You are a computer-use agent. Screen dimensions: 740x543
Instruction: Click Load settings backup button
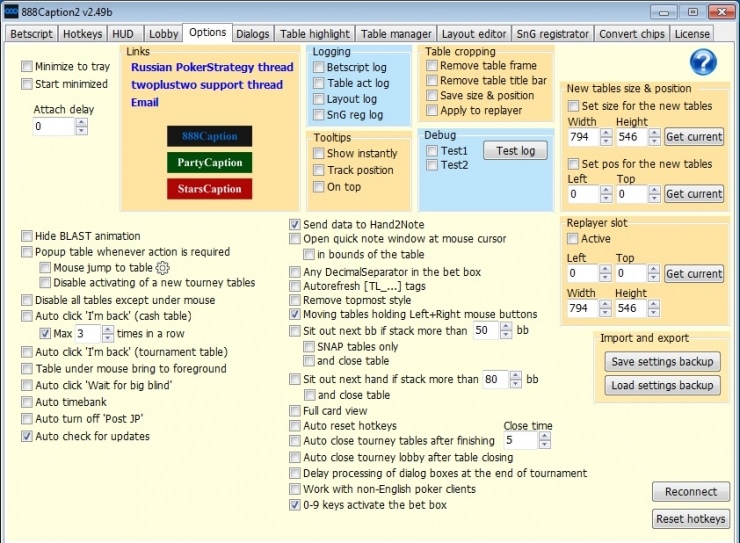tap(662, 385)
